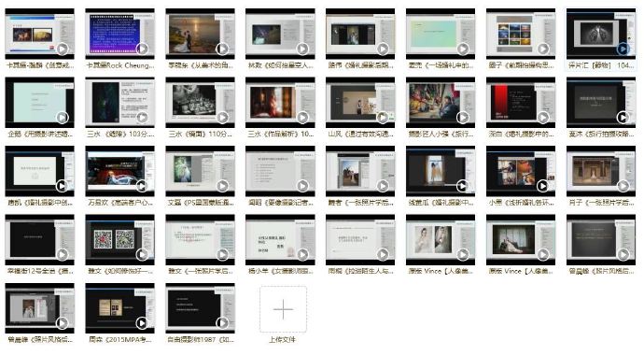
Task: Click play icon on 三水《作品解析》 video
Action: click(302, 117)
